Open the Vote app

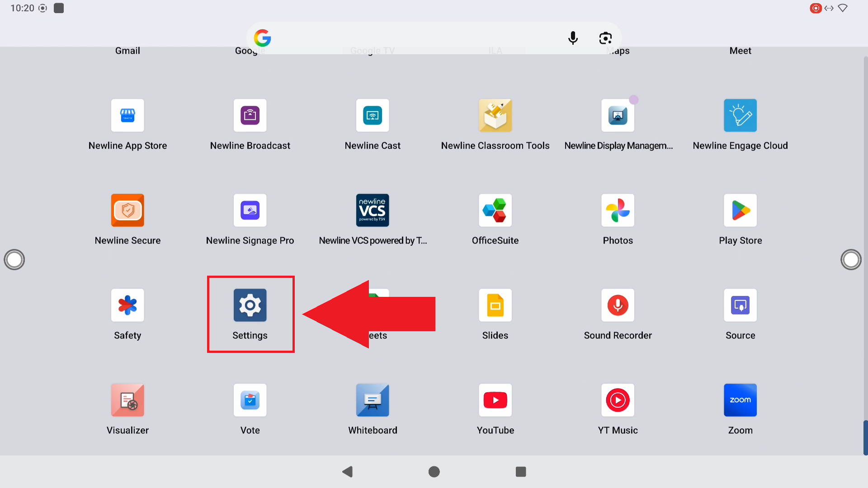click(x=250, y=400)
